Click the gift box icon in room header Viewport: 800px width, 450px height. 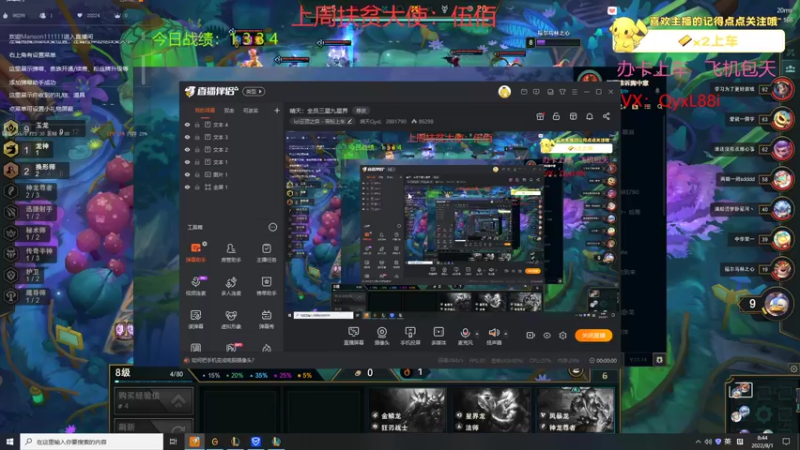540,116
